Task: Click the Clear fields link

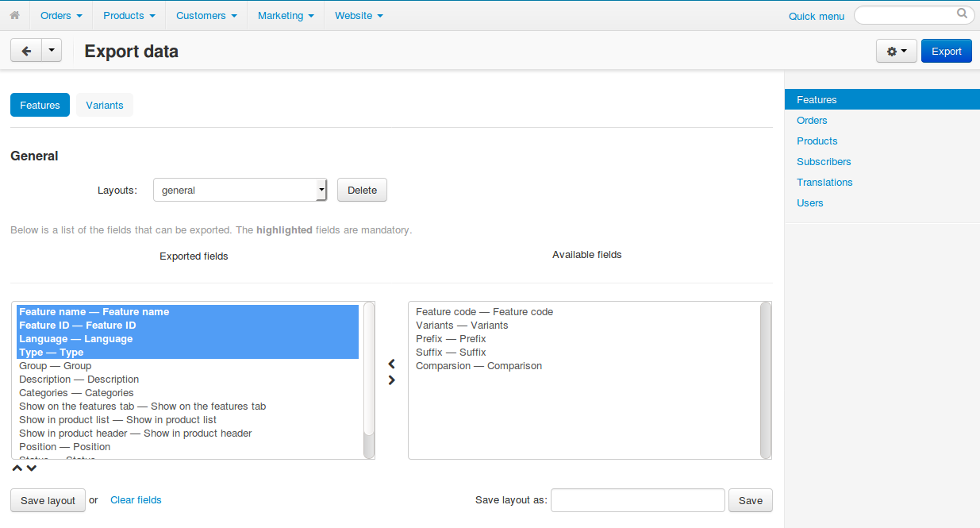Action: (136, 500)
